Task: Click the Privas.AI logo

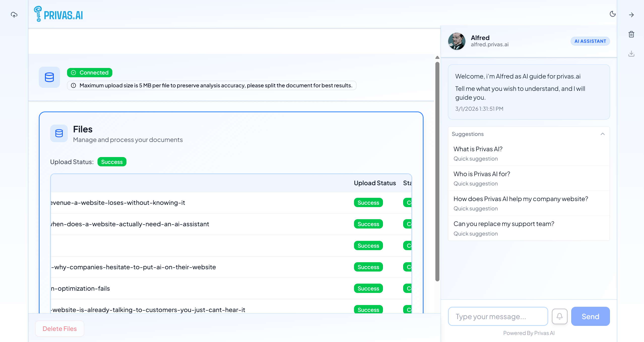Action: (58, 14)
